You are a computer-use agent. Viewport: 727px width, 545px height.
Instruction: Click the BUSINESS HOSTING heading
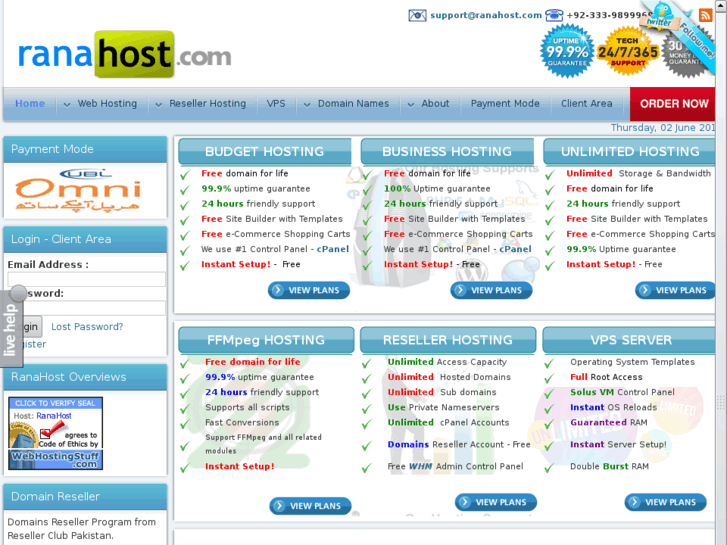tap(447, 151)
